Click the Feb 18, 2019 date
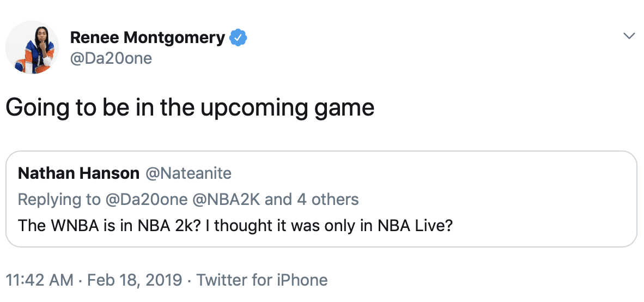The image size is (644, 302). pos(134,280)
